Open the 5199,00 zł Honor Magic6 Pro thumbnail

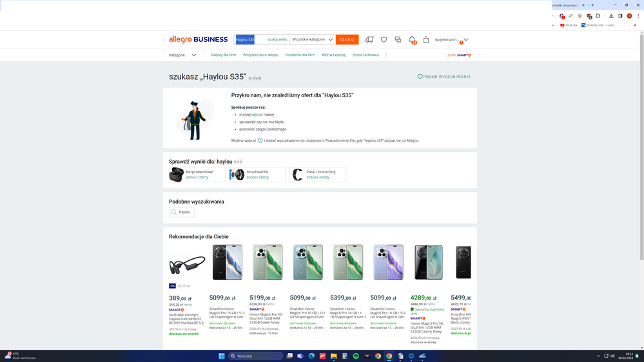(268, 263)
